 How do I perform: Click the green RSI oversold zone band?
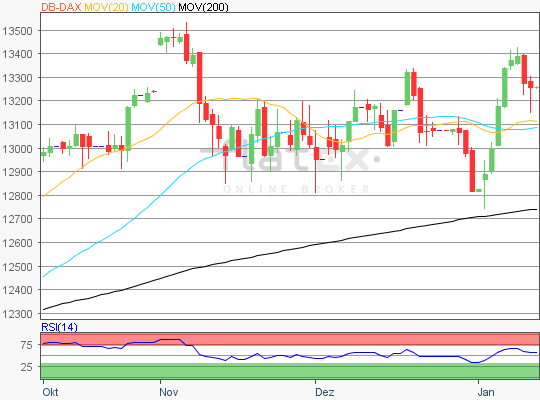pos(290,371)
